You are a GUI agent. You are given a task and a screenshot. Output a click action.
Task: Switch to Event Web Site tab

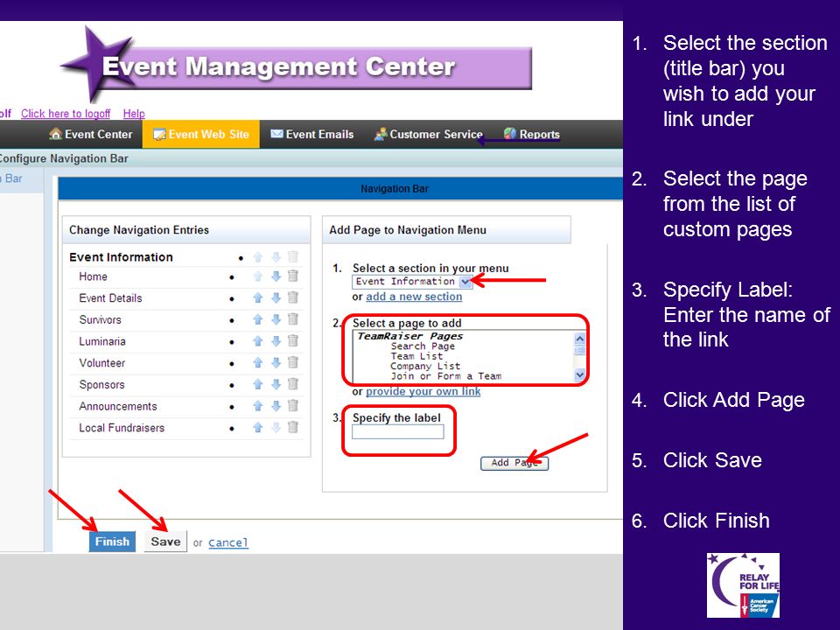click(x=201, y=135)
